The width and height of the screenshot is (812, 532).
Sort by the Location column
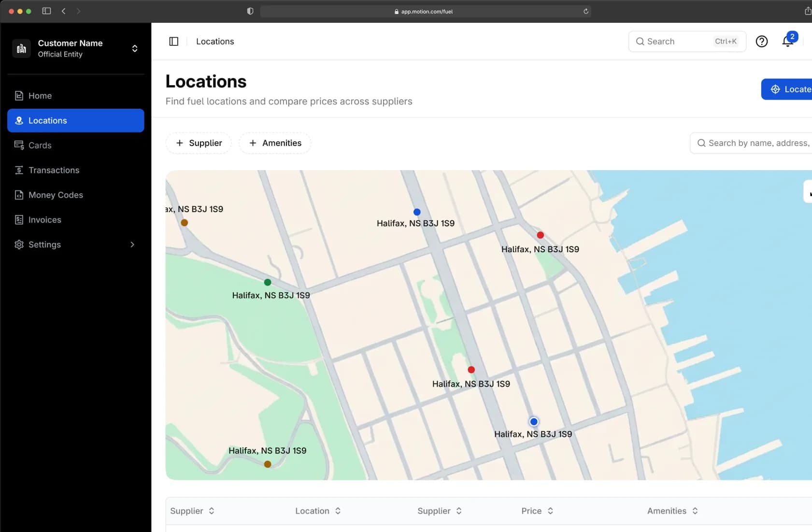[318, 511]
